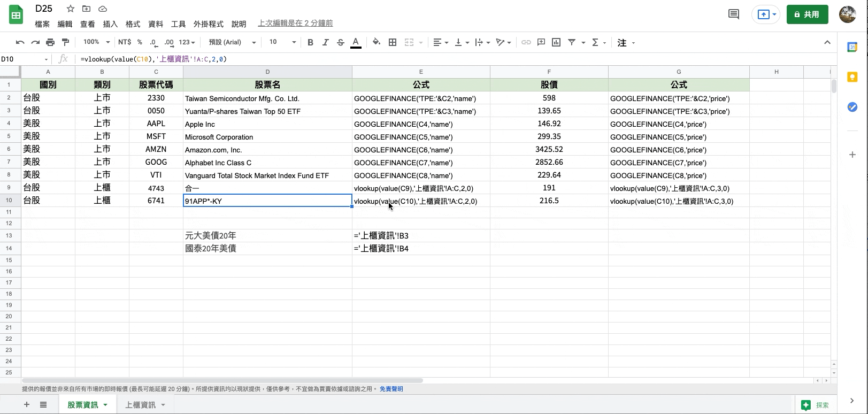Toggle bold formatting

(310, 42)
